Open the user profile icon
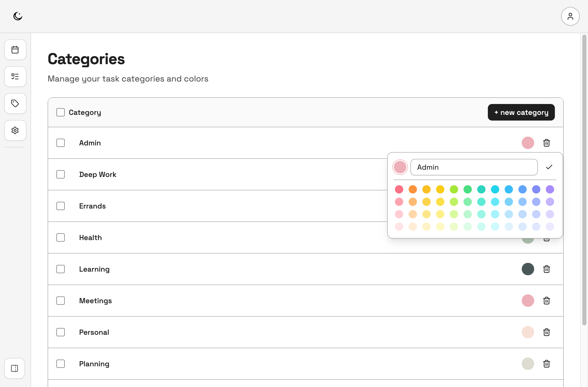This screenshot has height=387, width=588. click(570, 16)
